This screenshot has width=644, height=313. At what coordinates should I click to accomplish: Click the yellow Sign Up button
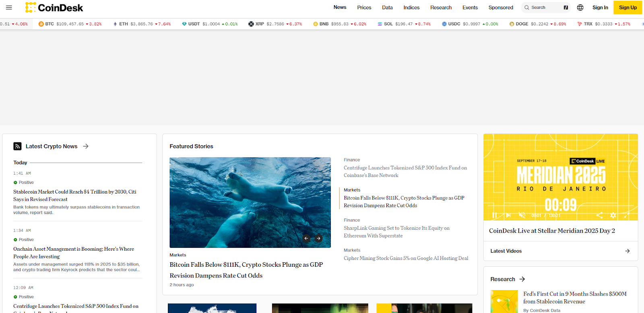(x=627, y=7)
